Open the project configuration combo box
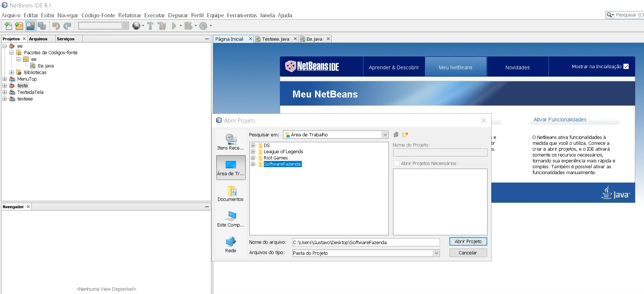The height and width of the screenshot is (294, 644). pos(103,26)
